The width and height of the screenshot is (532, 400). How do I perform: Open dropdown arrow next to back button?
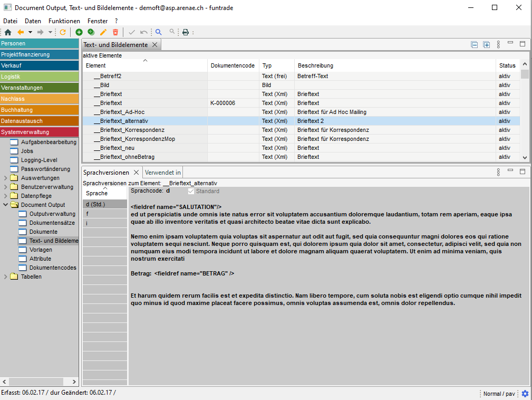click(30, 32)
